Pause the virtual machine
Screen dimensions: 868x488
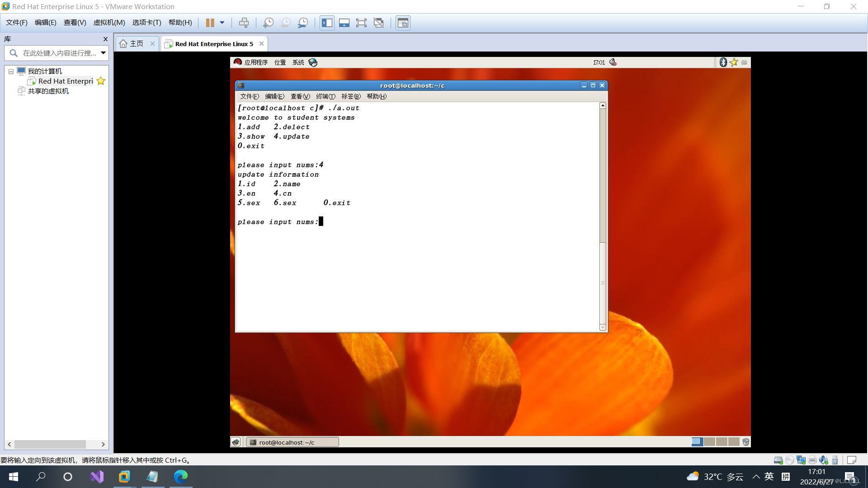210,23
